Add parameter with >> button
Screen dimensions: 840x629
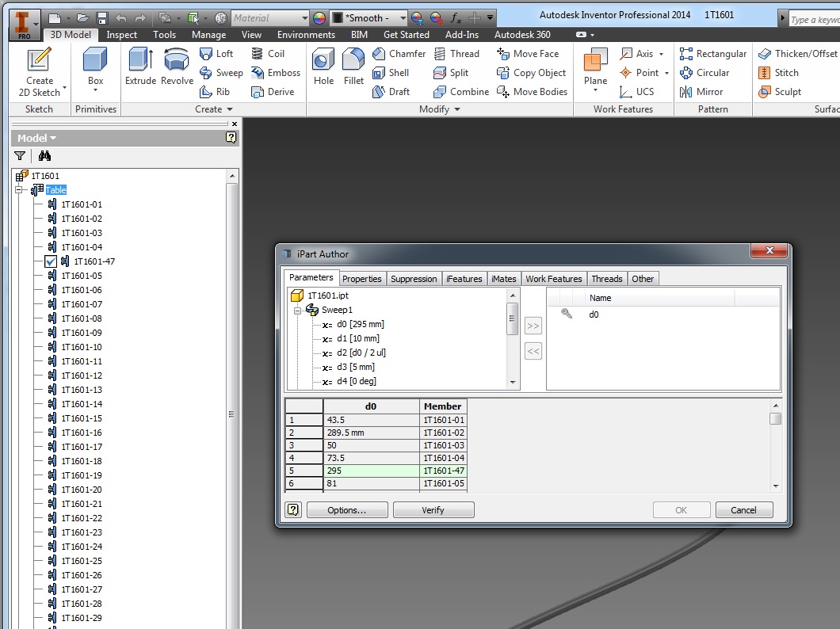(533, 326)
